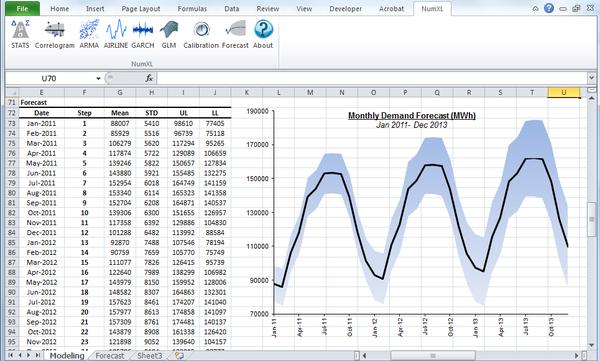Viewport: 600px width, 361px height.
Task: Open the Page Layout tab
Action: (x=141, y=8)
